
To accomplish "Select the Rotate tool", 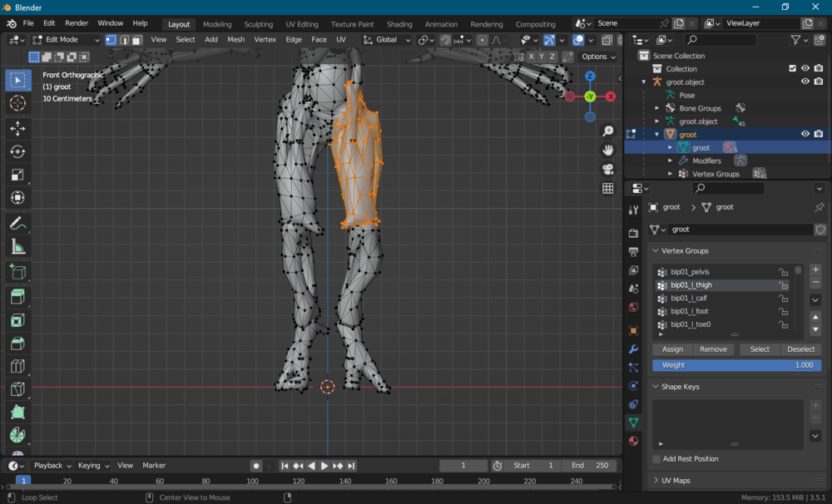I will (x=17, y=151).
